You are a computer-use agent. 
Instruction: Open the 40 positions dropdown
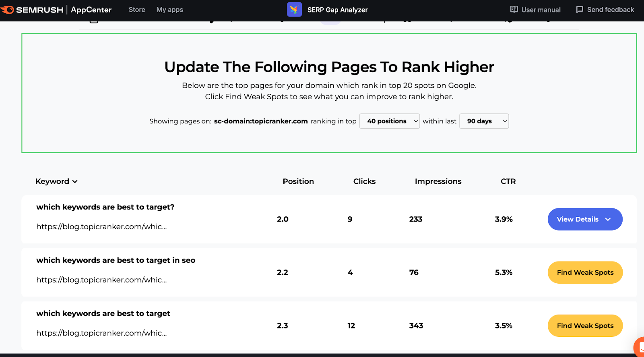(x=389, y=121)
